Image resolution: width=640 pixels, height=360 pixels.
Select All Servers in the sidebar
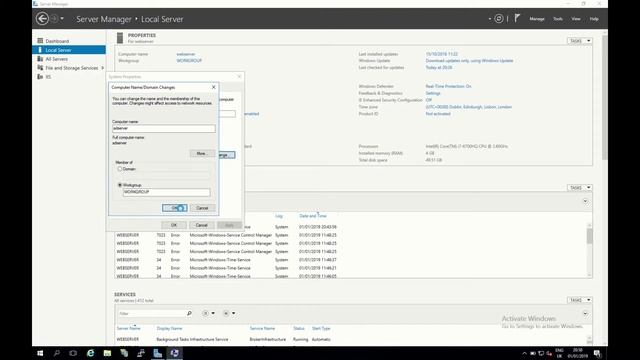[x=57, y=59]
